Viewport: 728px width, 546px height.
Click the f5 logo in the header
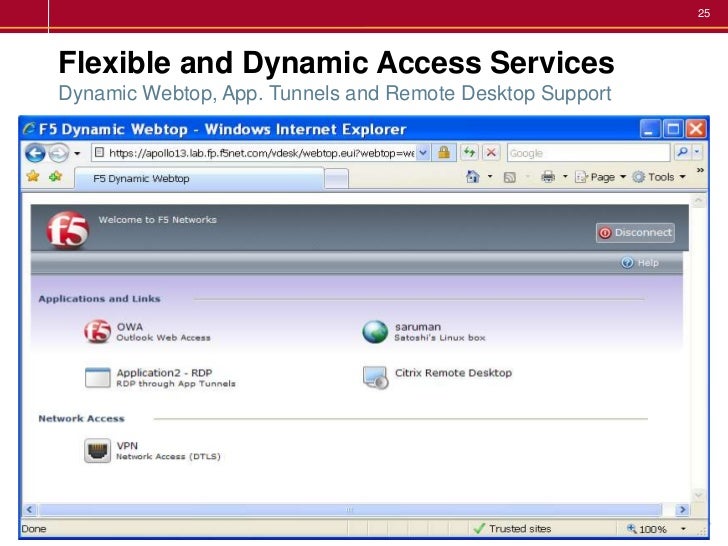[x=68, y=230]
